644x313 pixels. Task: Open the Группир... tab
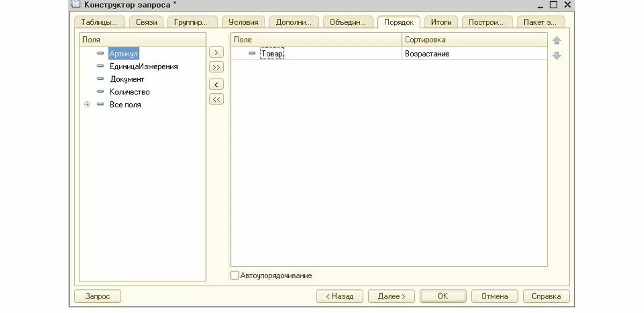(192, 23)
